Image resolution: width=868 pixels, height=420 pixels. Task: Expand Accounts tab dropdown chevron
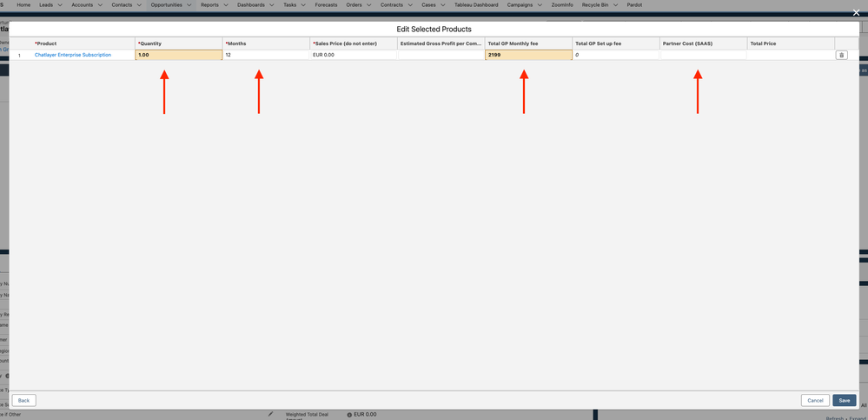[100, 5]
